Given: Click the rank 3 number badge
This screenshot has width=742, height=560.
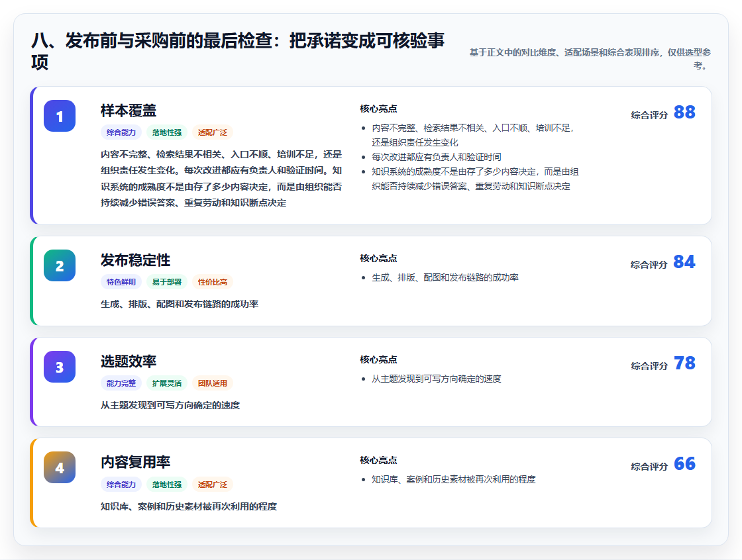Looking at the screenshot, I should [60, 367].
